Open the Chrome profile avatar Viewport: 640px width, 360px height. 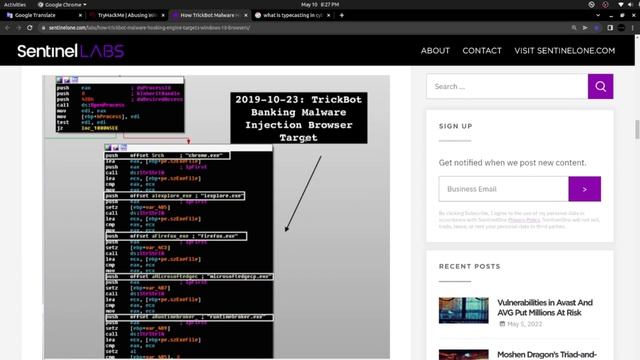tap(621, 28)
